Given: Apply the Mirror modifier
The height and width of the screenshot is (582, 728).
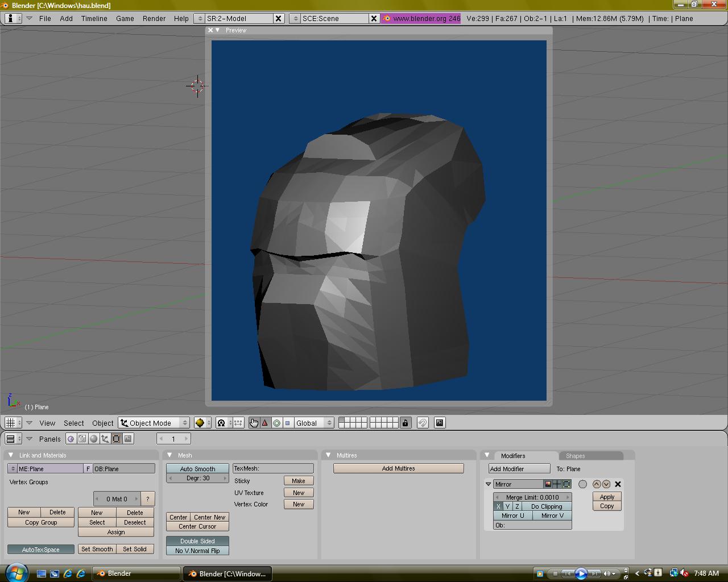Looking at the screenshot, I should (607, 497).
